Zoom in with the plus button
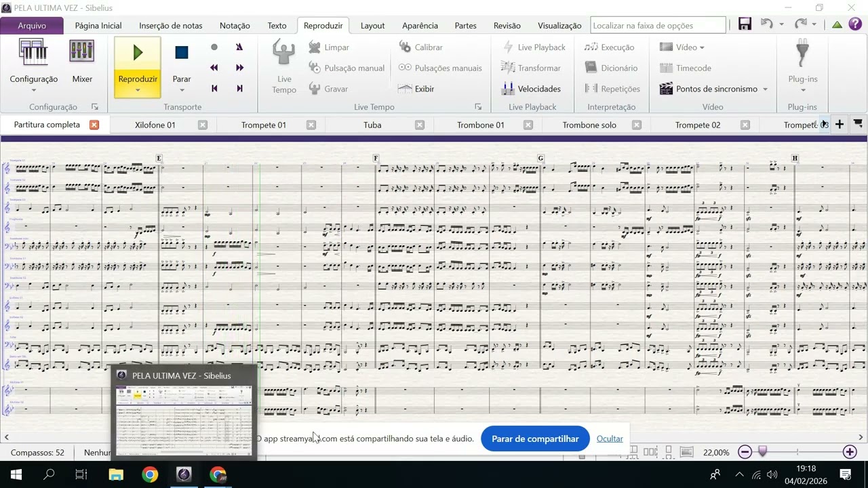 (850, 452)
